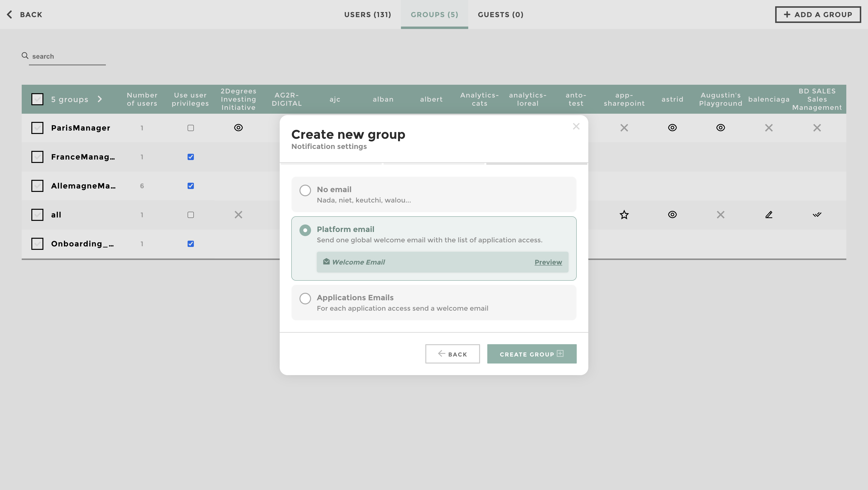Go back using the top-left chevron
The image size is (868, 490).
click(x=9, y=14)
